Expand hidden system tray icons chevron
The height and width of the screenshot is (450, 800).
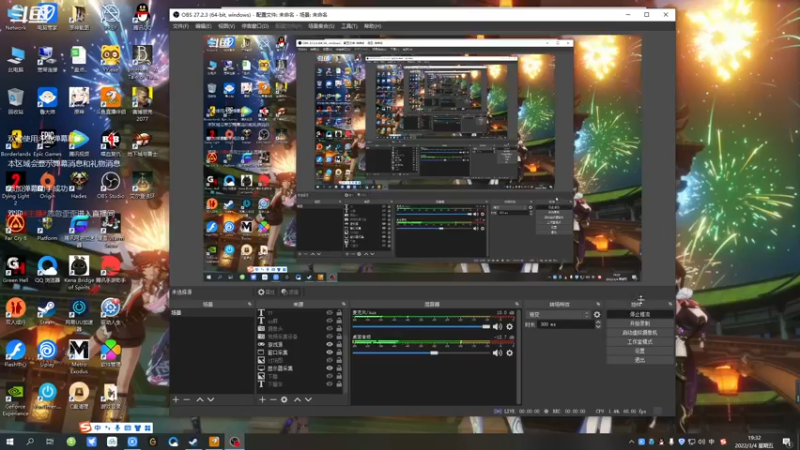coord(631,442)
